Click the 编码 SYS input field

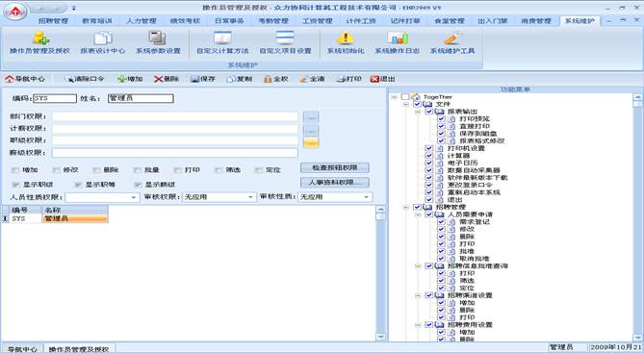click(x=55, y=98)
